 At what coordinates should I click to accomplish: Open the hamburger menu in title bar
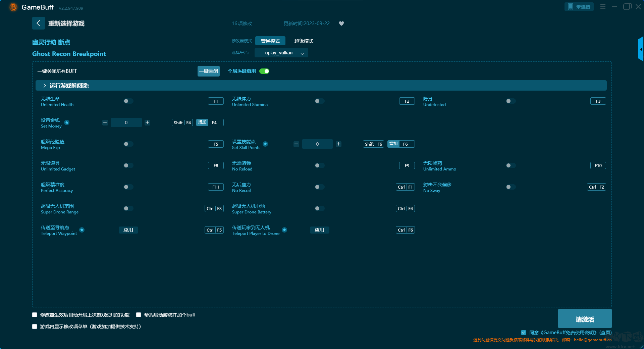pos(603,7)
